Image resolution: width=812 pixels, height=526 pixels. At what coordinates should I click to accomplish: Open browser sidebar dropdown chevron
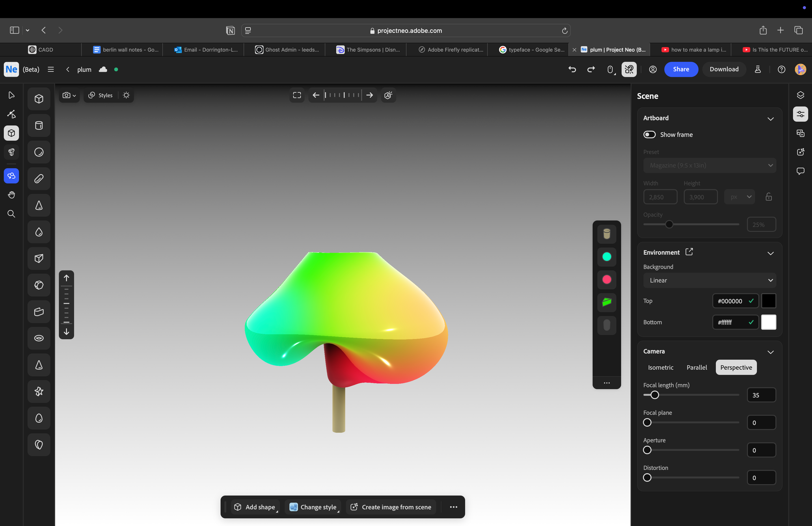pos(28,30)
